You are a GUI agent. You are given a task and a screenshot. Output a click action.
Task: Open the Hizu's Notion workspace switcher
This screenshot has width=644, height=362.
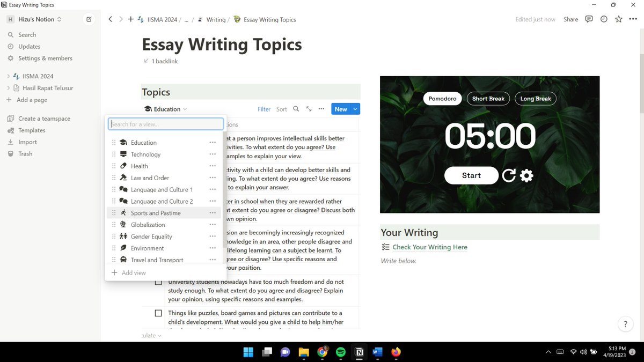pos(34,19)
